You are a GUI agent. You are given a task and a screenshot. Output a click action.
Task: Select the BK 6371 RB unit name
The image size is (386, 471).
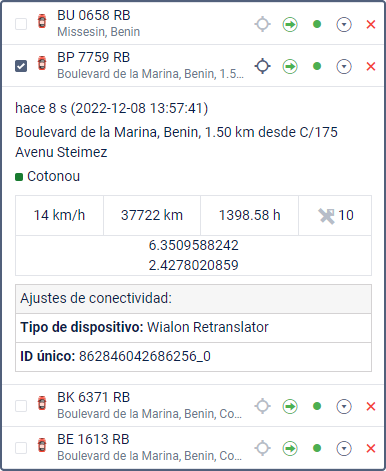tap(94, 397)
